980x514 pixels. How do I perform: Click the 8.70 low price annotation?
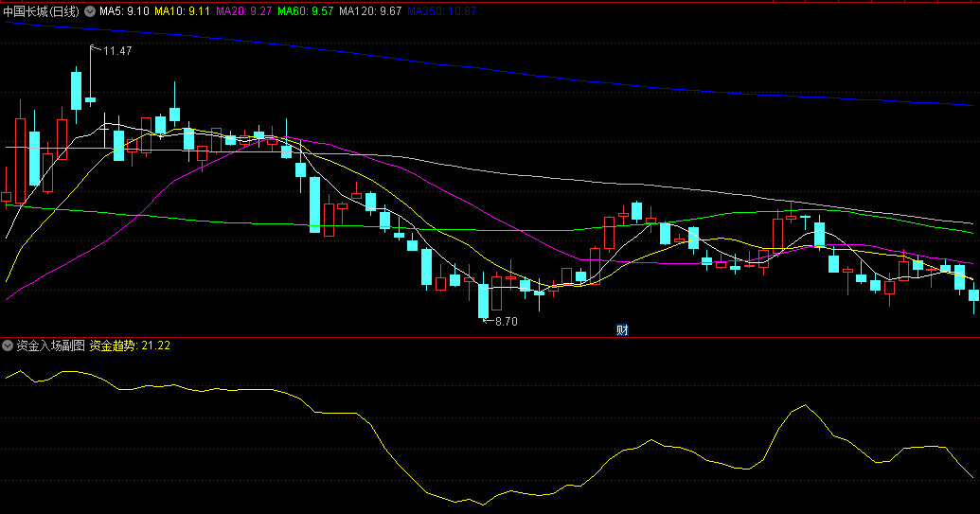click(507, 322)
